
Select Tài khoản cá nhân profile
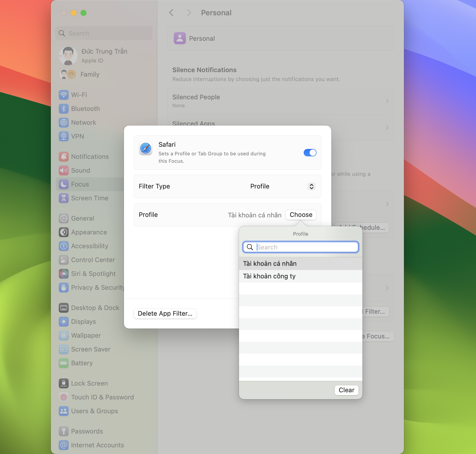click(x=270, y=264)
